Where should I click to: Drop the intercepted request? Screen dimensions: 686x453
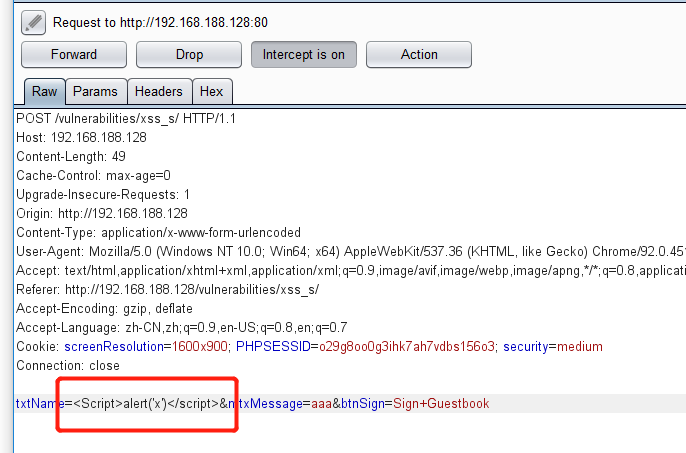point(189,55)
